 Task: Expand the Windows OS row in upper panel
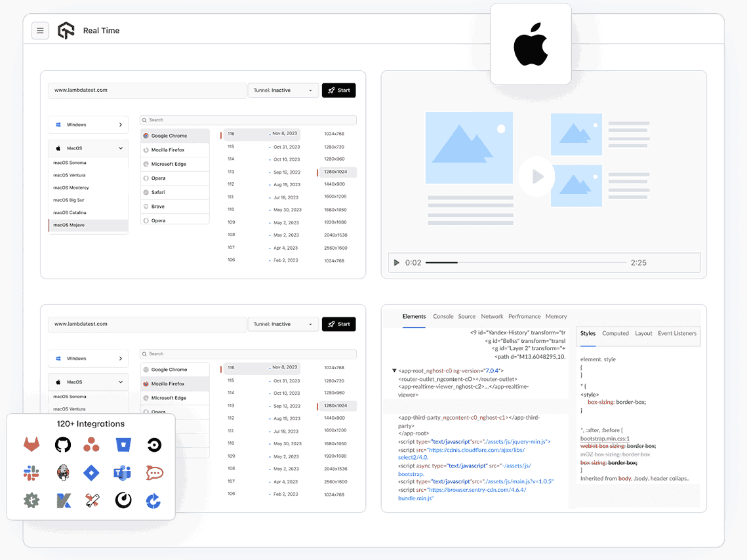[88, 125]
